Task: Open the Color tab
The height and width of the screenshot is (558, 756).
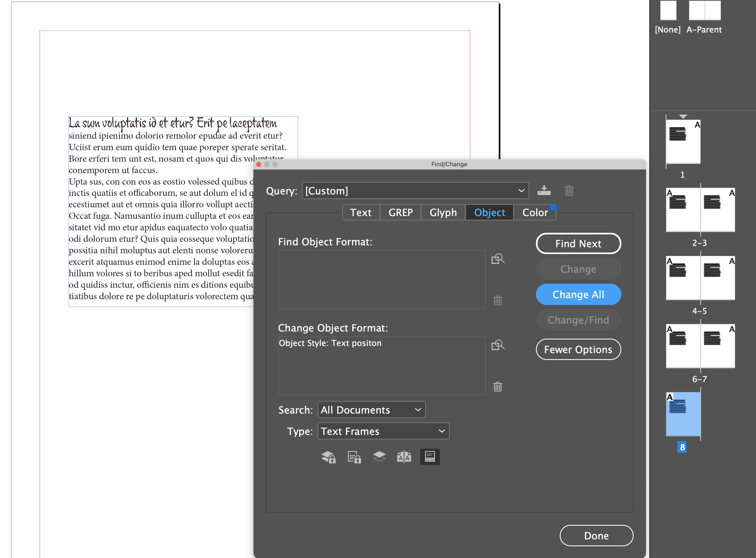Action: tap(535, 213)
